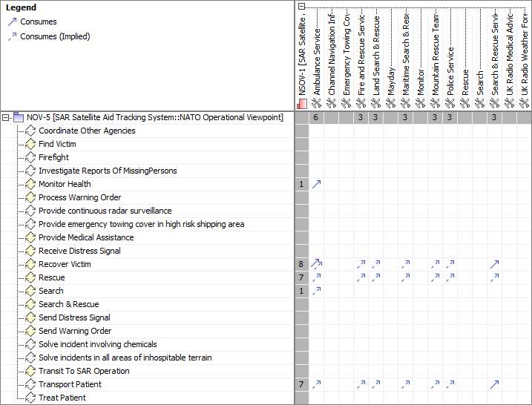Image resolution: width=532 pixels, height=405 pixels.
Task: Click the Monitor column service icon
Action: click(x=420, y=103)
